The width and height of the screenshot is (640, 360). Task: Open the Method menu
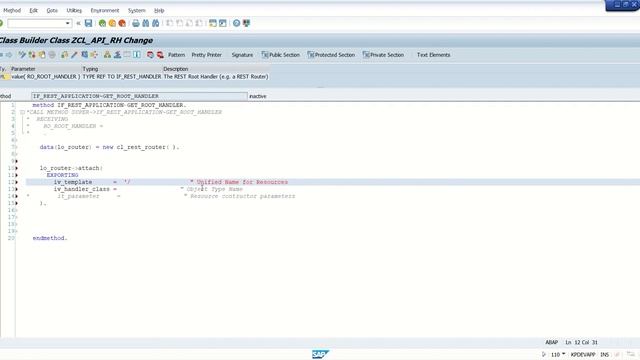coord(12,10)
